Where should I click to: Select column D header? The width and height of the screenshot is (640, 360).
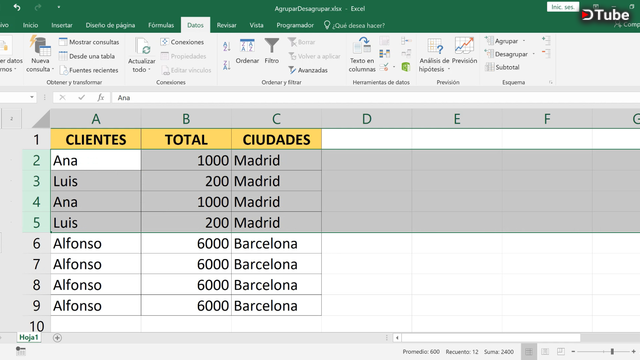[x=367, y=119]
